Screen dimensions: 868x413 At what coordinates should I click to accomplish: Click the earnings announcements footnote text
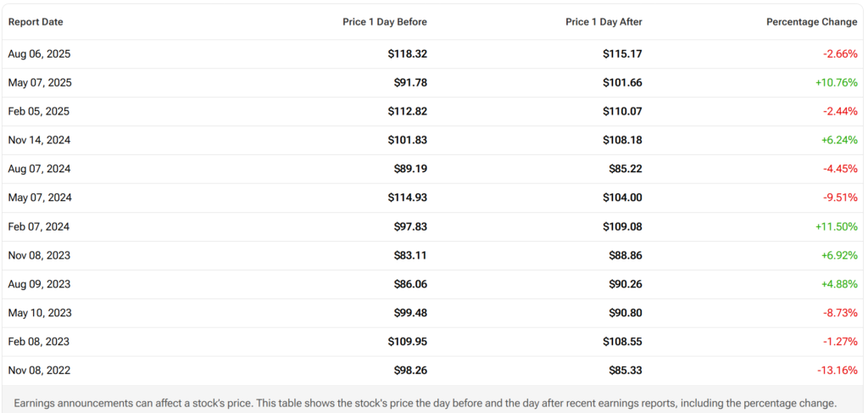(x=425, y=403)
